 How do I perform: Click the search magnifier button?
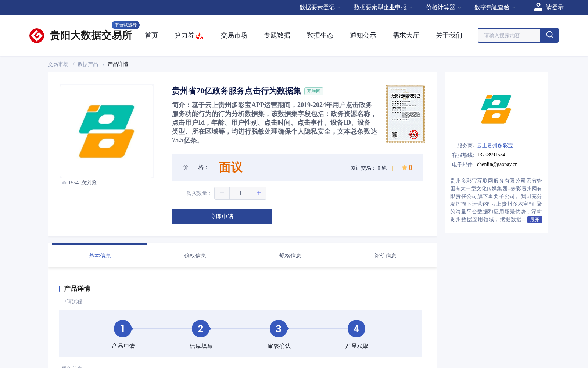[549, 35]
